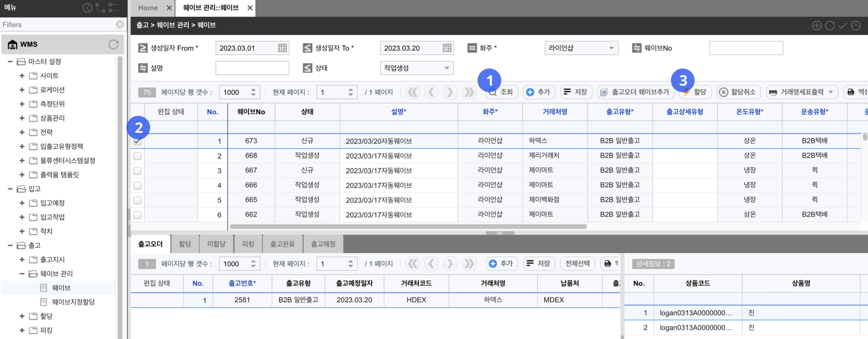The width and height of the screenshot is (868, 339).
Task: Click the 웨이브No input field
Action: click(x=746, y=48)
